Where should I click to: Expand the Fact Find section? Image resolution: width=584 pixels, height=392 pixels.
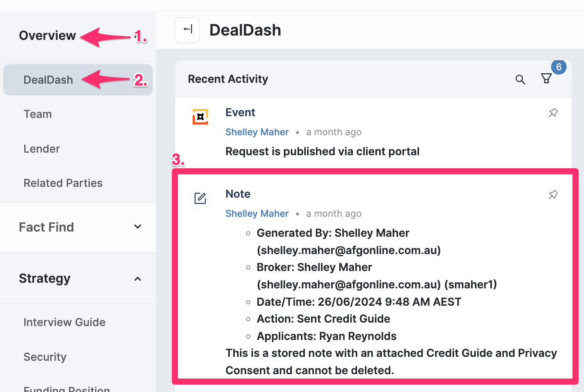coord(138,227)
